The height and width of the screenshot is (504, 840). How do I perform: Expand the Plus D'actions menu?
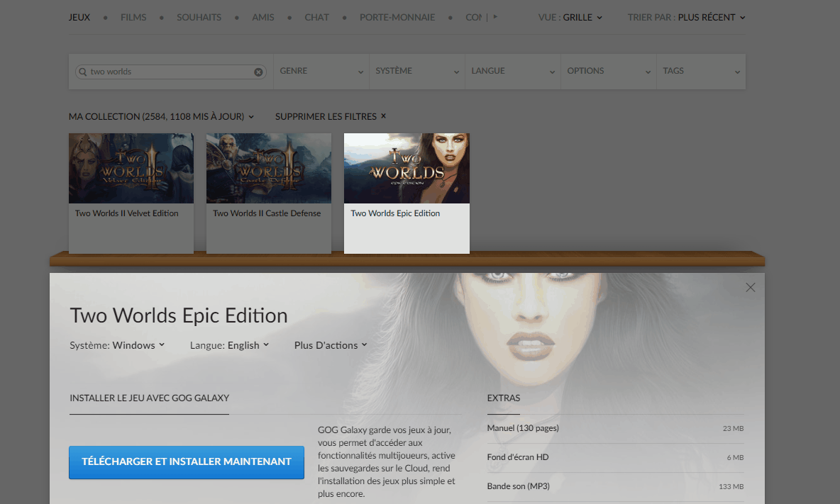[331, 345]
